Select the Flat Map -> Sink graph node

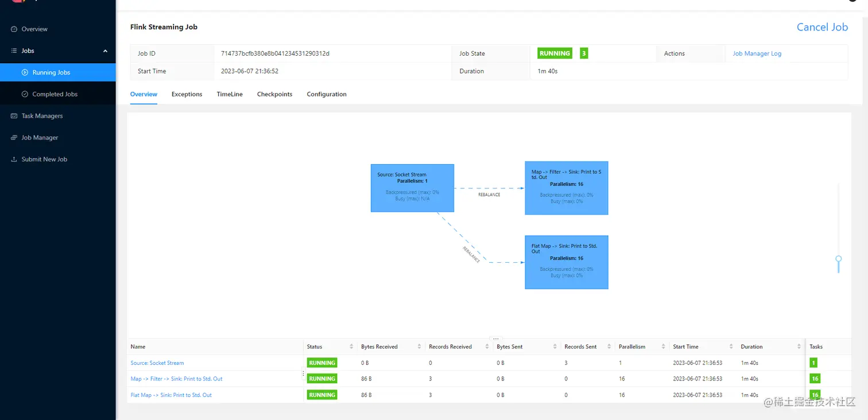tap(567, 262)
